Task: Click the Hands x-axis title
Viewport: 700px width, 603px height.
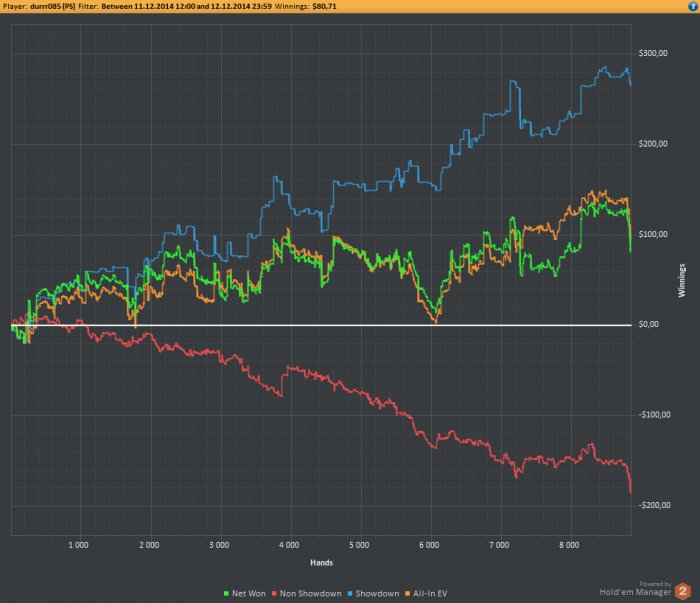Action: tap(321, 563)
